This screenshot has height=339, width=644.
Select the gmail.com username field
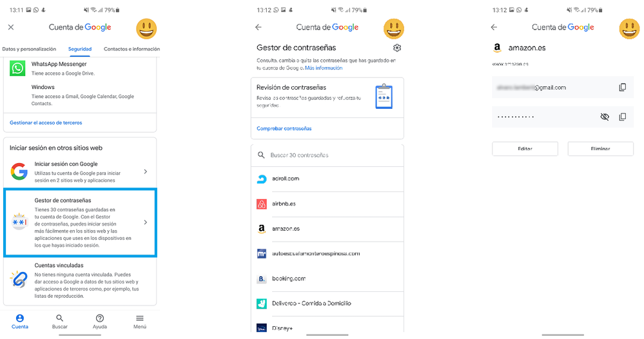tap(563, 88)
